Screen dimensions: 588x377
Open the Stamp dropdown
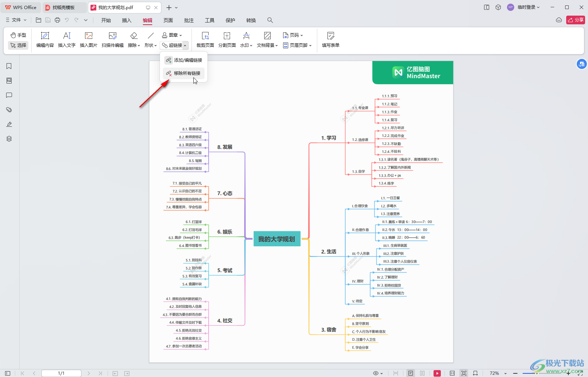tap(172, 35)
